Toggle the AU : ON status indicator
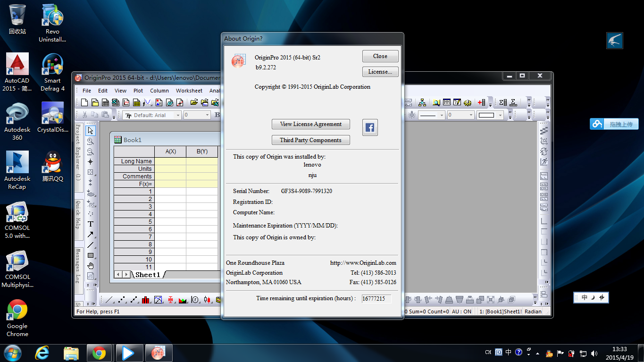The height and width of the screenshot is (362, 644). (x=461, y=311)
